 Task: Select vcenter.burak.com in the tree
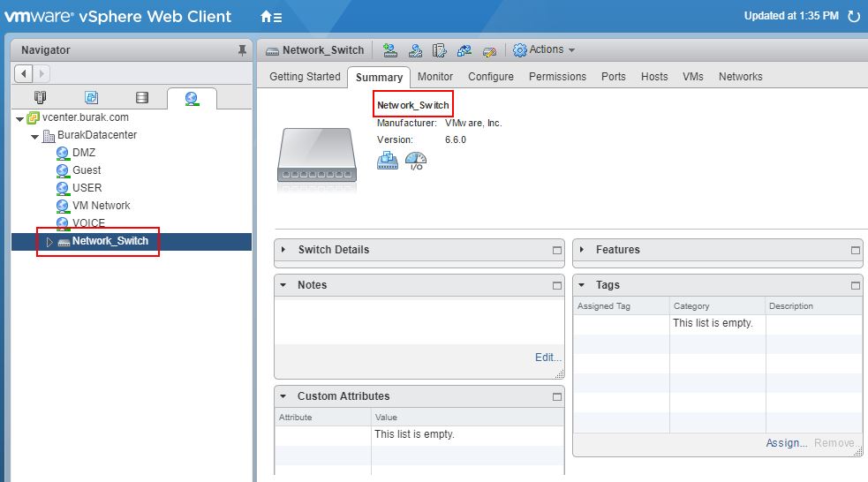click(86, 117)
